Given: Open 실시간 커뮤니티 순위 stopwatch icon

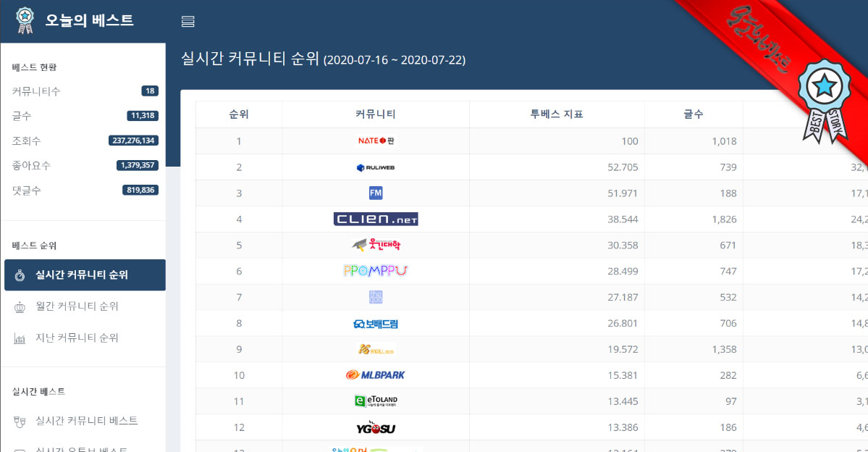Looking at the screenshot, I should pyautogui.click(x=20, y=275).
